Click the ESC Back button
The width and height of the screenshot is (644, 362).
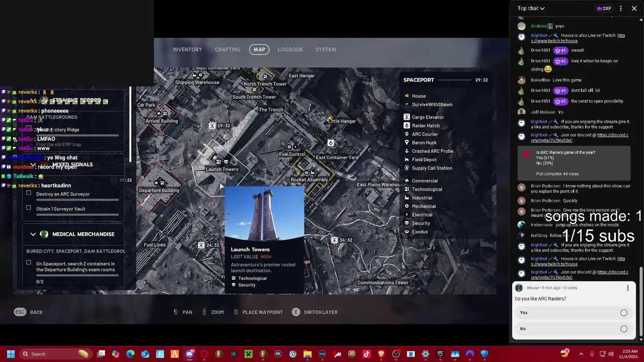pos(28,312)
